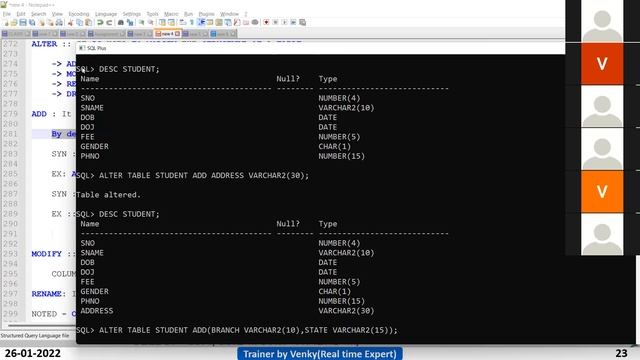640x360 pixels.
Task: Click the Print toolbar icon
Action: pyautogui.click(x=59, y=22)
